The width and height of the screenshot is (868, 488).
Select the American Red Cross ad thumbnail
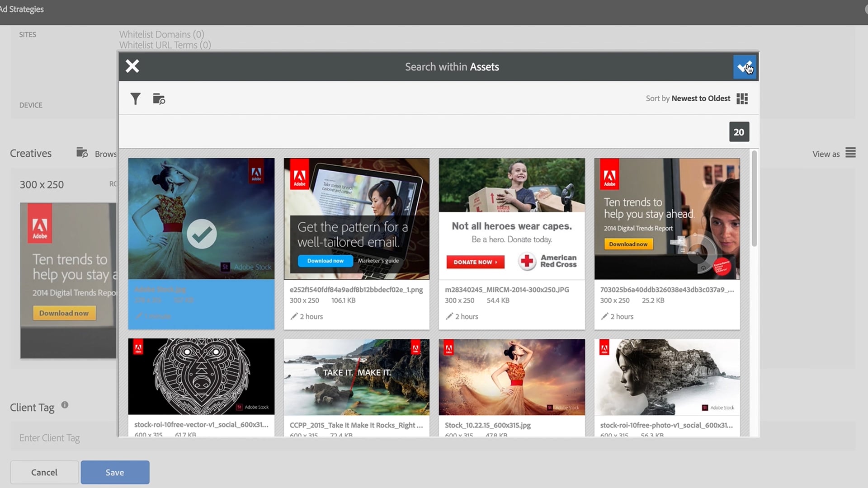pyautogui.click(x=512, y=218)
